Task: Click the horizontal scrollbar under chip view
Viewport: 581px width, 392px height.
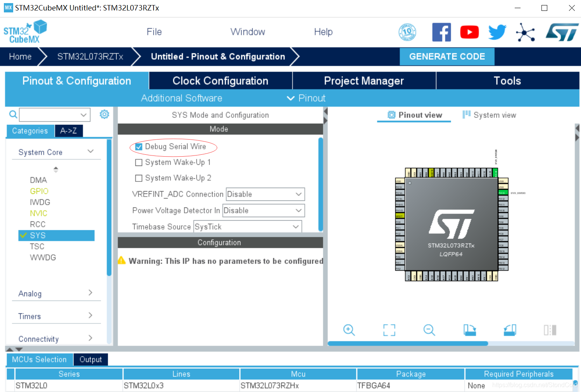Action: pyautogui.click(x=408, y=343)
